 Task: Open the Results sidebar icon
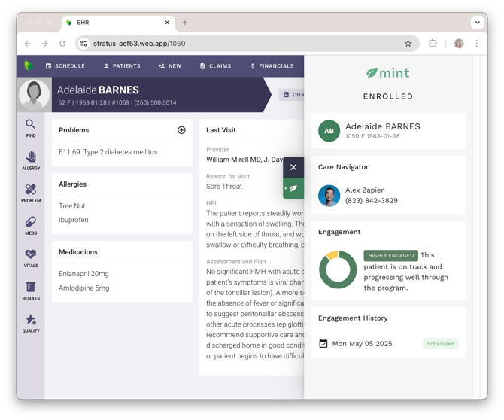(31, 291)
